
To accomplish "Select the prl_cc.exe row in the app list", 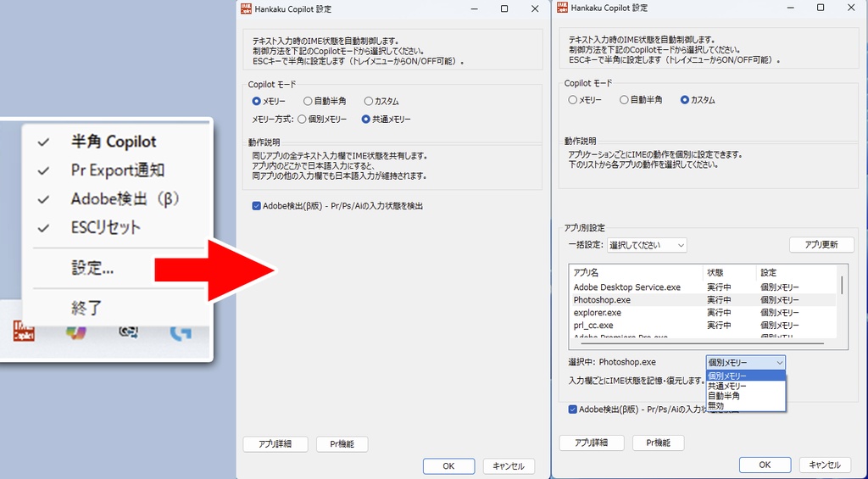I will (x=703, y=326).
